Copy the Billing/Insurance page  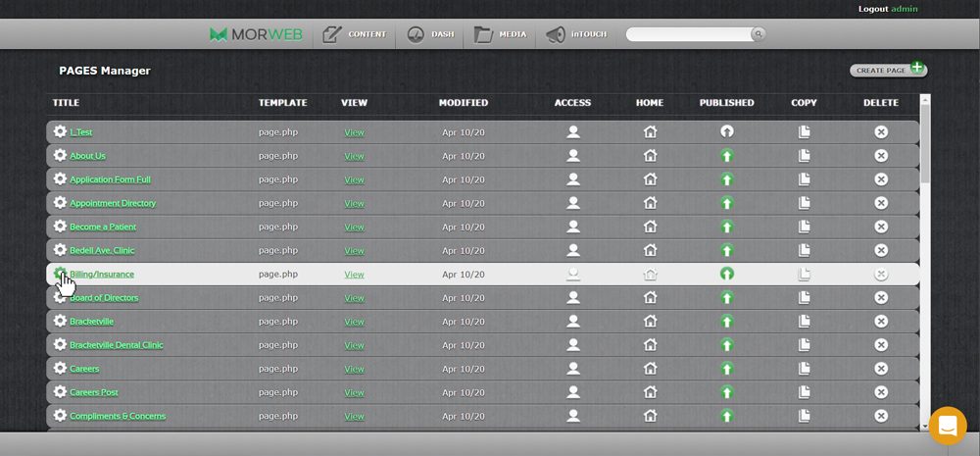804,274
